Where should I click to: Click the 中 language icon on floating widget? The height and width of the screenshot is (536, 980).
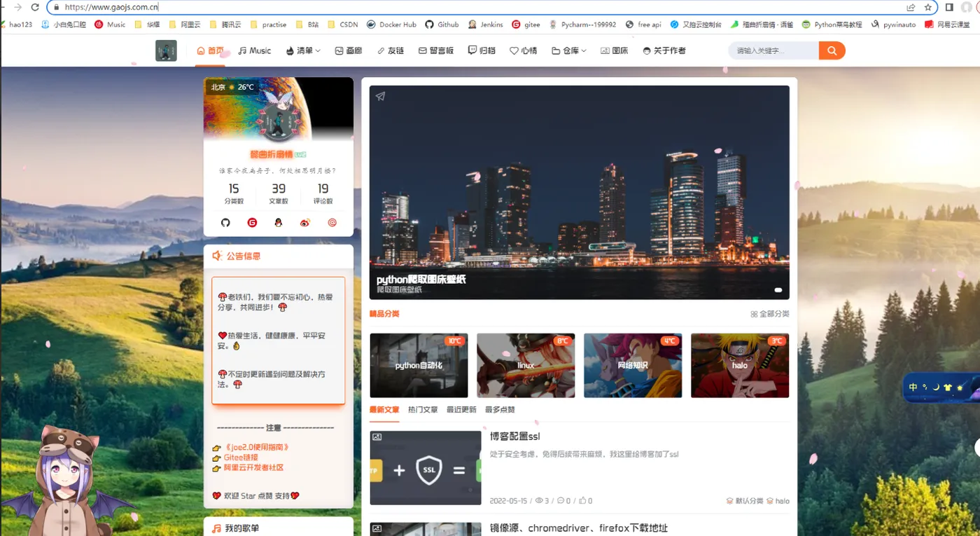[x=913, y=387]
